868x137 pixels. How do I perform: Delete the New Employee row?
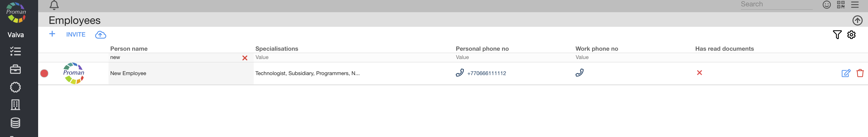click(860, 73)
